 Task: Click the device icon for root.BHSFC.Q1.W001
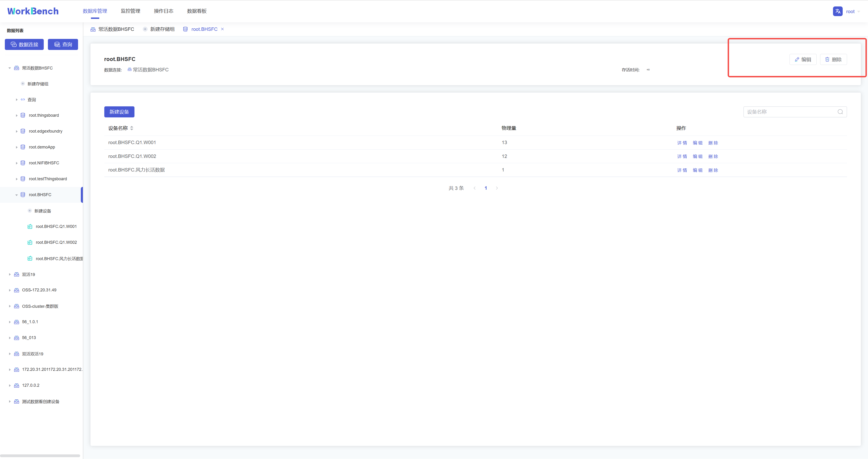(x=30, y=226)
